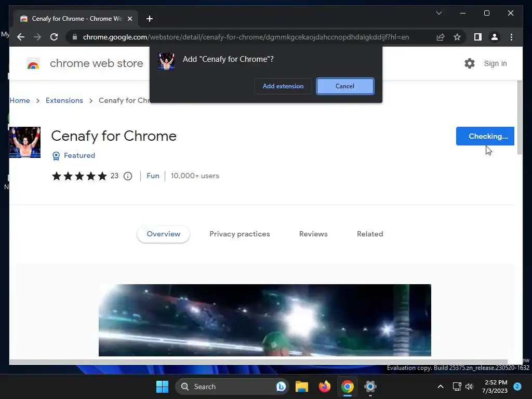Image resolution: width=532 pixels, height=399 pixels.
Task: Open Firefox from taskbar
Action: coord(325,387)
